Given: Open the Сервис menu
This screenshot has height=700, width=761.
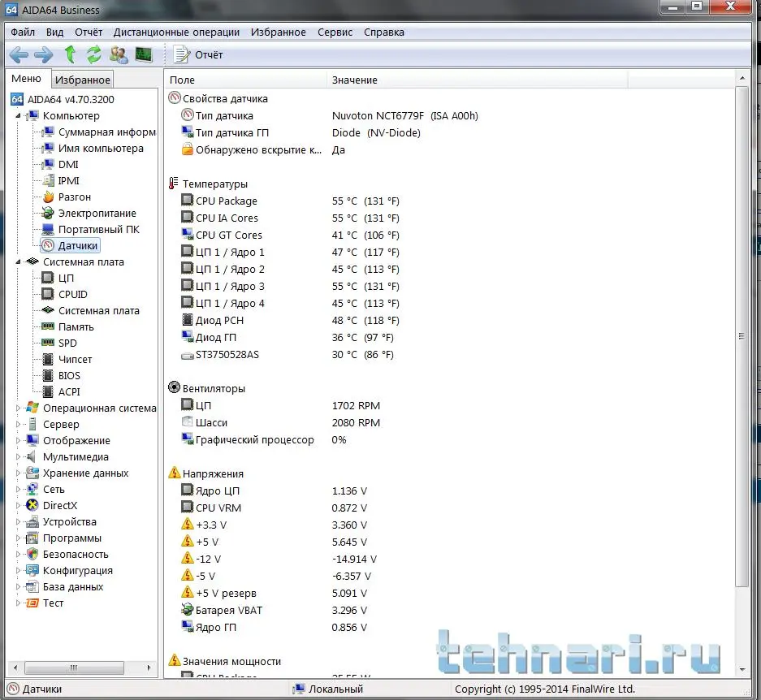Looking at the screenshot, I should coord(335,32).
